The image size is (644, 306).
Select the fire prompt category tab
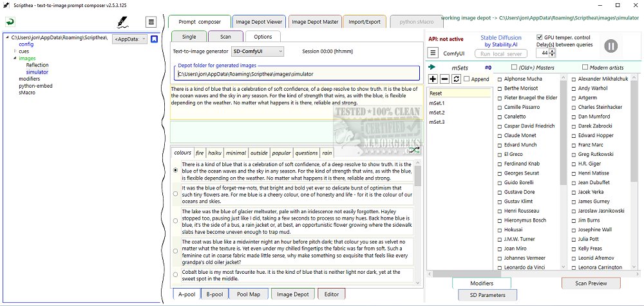point(200,153)
